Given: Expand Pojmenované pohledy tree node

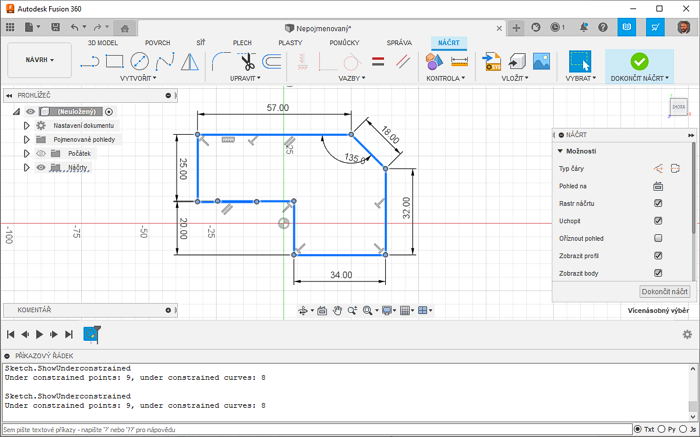Looking at the screenshot, I should tap(26, 140).
